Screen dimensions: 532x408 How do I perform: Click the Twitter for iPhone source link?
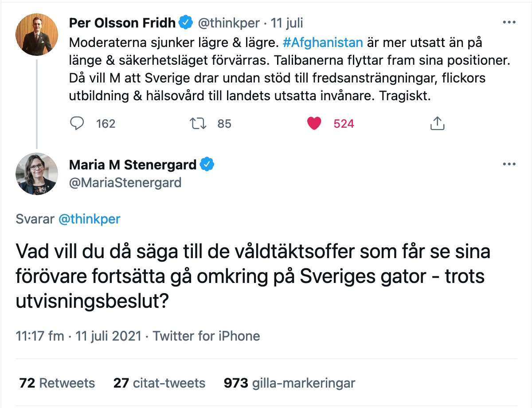(x=206, y=336)
